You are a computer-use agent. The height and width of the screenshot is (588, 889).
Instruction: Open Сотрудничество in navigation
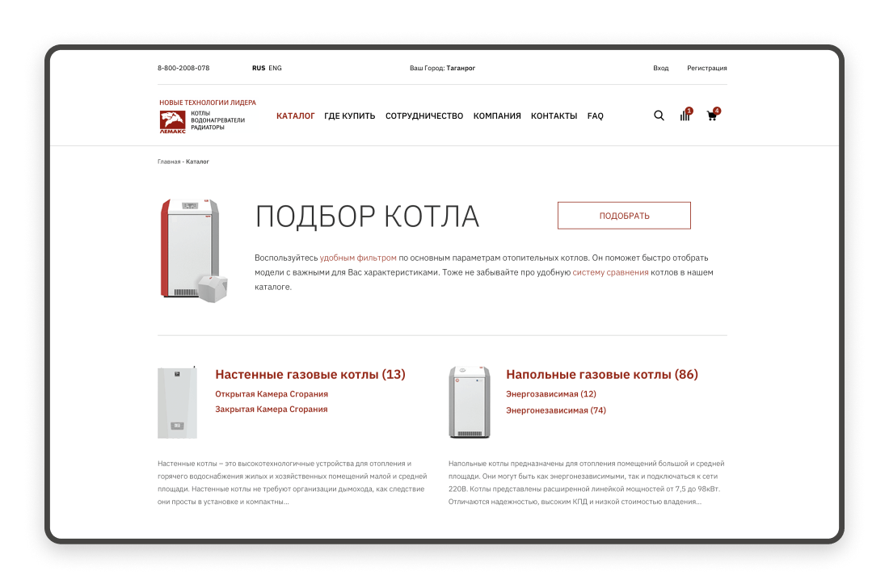coord(424,116)
